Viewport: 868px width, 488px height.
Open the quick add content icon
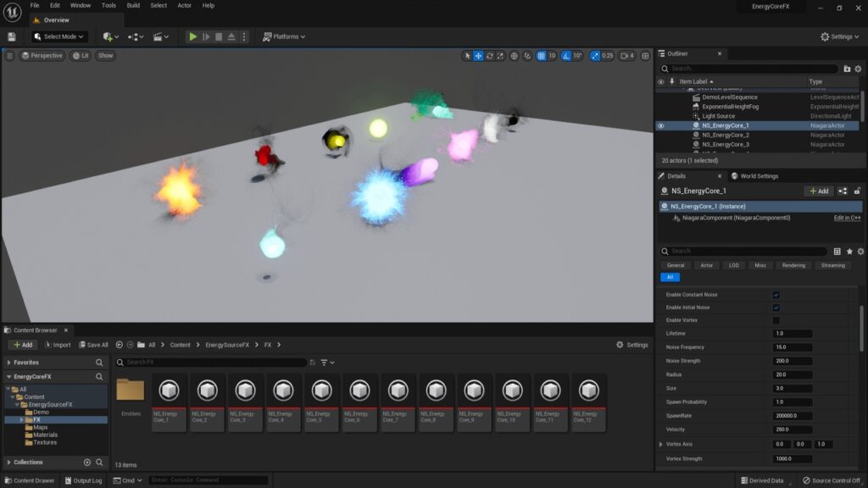coord(109,36)
